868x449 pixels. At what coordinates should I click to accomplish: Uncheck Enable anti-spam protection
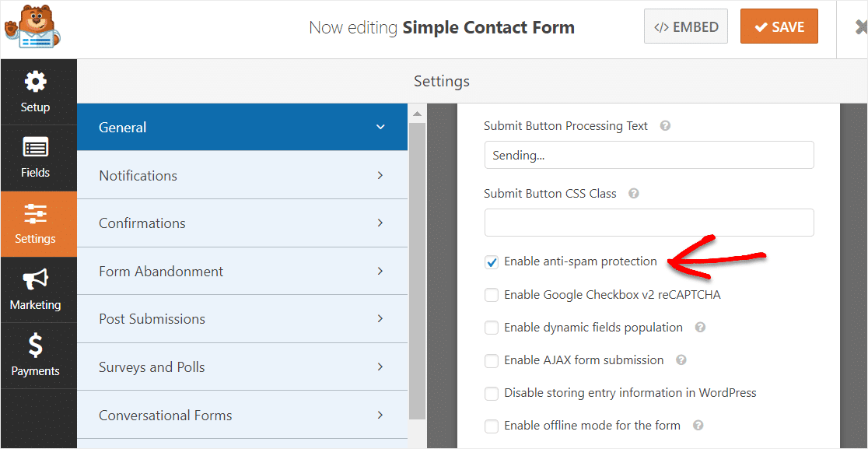click(492, 262)
